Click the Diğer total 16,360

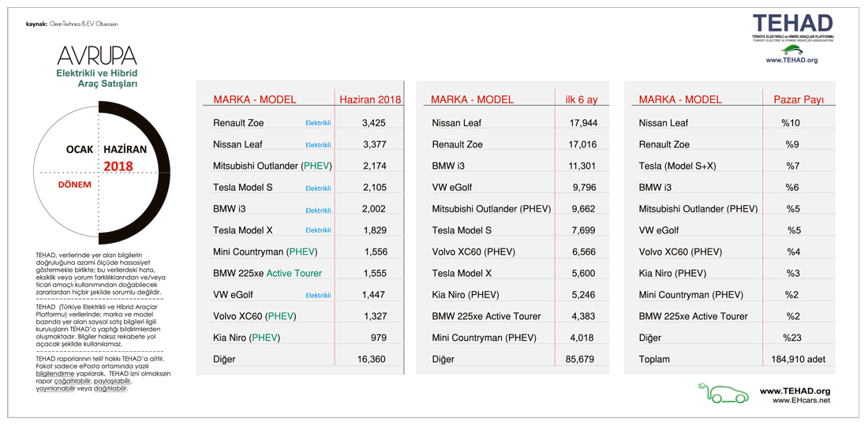click(x=372, y=359)
